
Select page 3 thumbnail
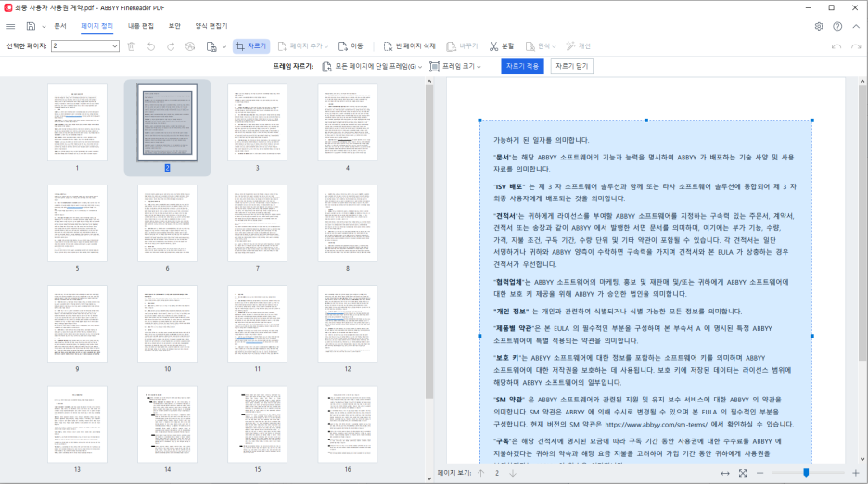pyautogui.click(x=258, y=122)
